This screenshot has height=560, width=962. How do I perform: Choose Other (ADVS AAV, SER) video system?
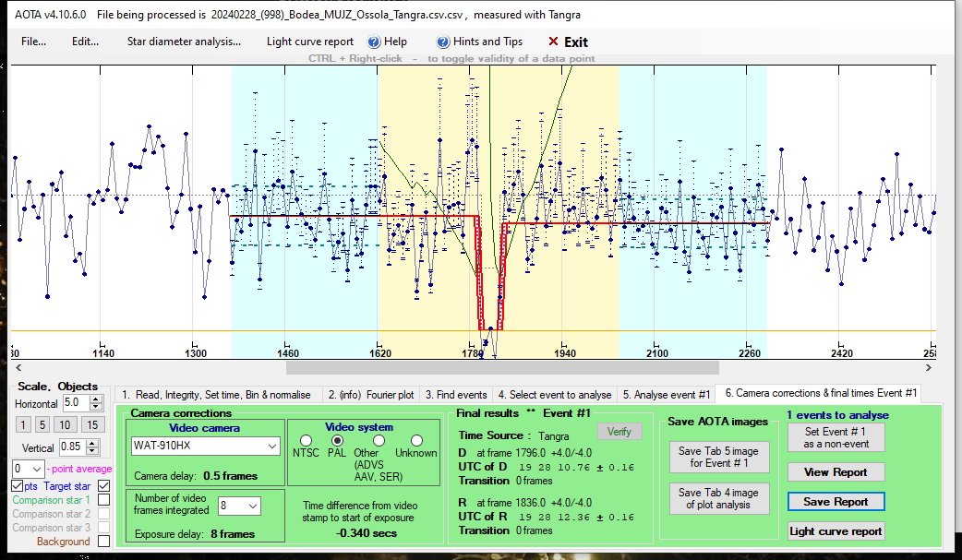[379, 440]
